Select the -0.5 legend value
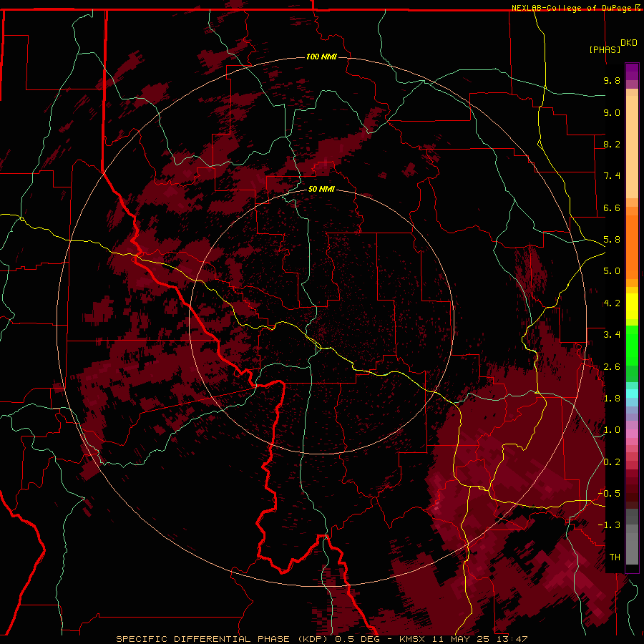Viewport: 644px width, 644px height. 609,494
